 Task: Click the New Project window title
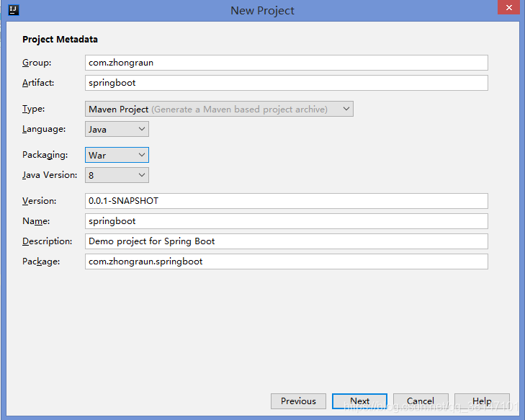pos(262,10)
